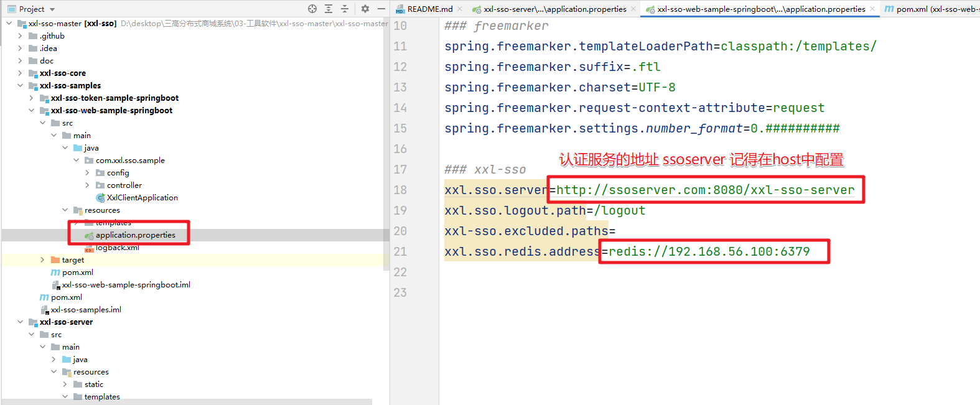980x405 pixels.
Task: Select the .github folder icon
Action: [33, 36]
